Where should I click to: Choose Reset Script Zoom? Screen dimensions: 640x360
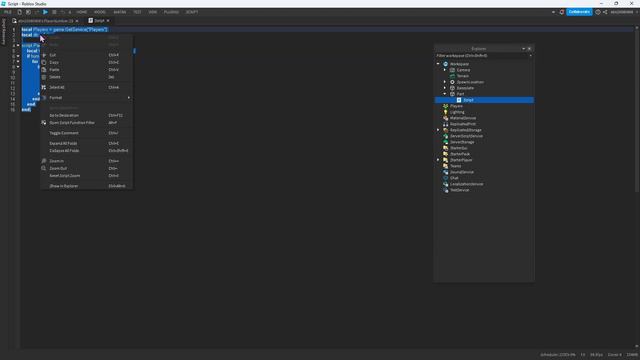pos(87,176)
